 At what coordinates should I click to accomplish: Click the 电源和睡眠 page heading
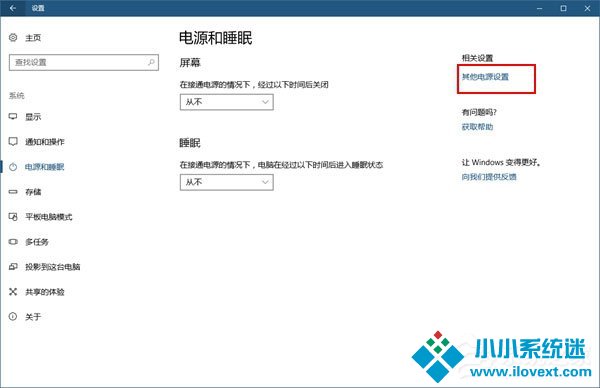click(216, 38)
